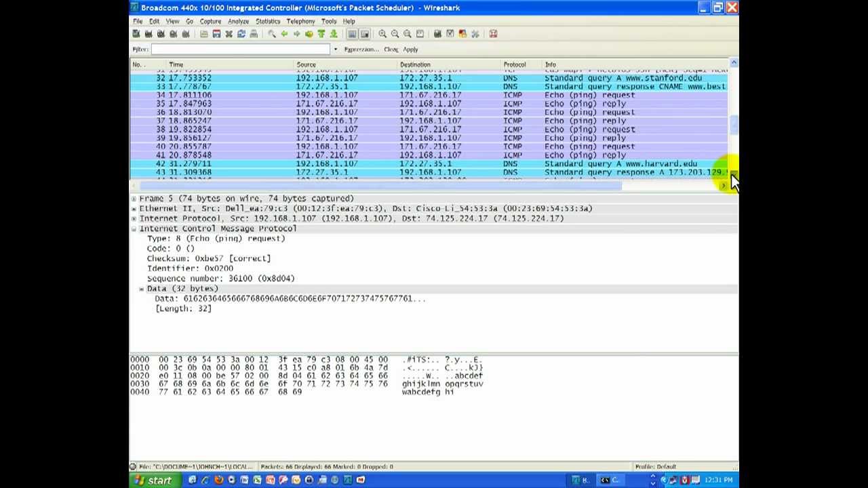
Task: Open the Statistics menu
Action: [x=268, y=21]
